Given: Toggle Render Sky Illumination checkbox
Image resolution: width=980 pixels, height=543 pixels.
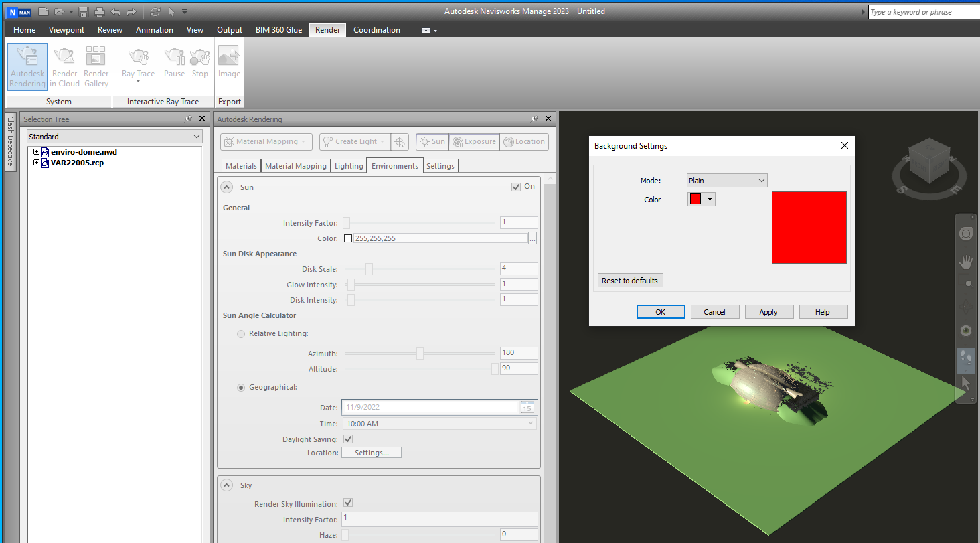Looking at the screenshot, I should click(x=348, y=503).
